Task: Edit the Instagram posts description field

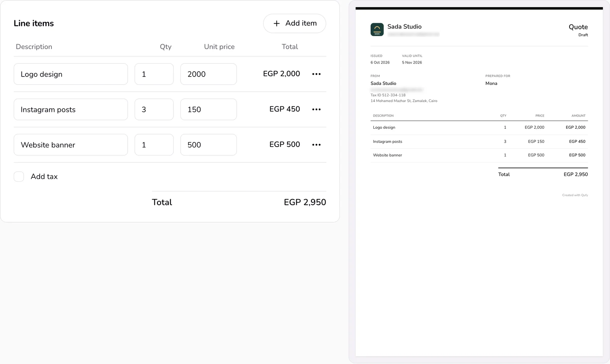Action: pos(71,109)
